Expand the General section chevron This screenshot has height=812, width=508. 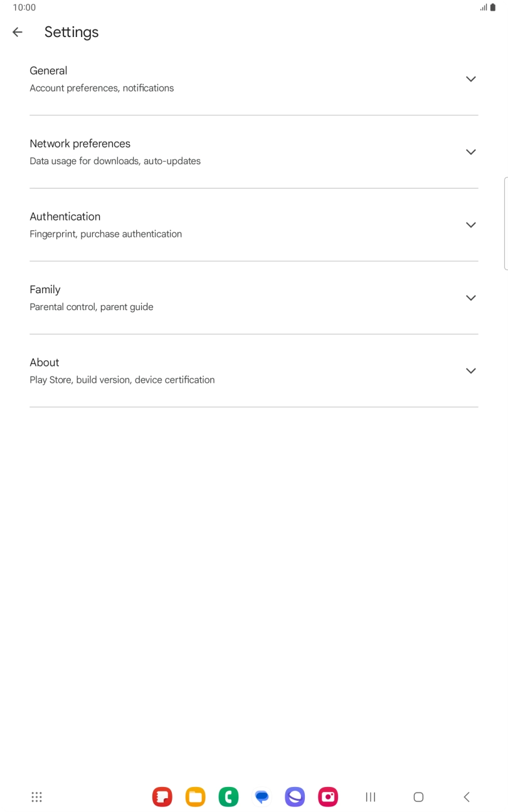tap(471, 79)
